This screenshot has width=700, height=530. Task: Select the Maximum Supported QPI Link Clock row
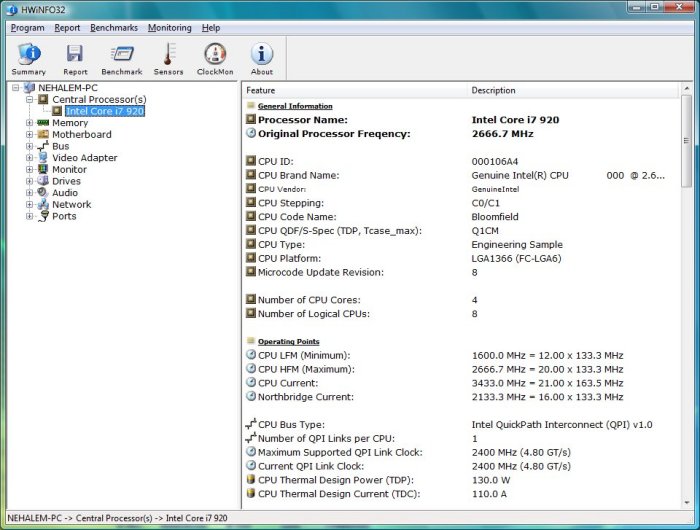click(x=462, y=452)
